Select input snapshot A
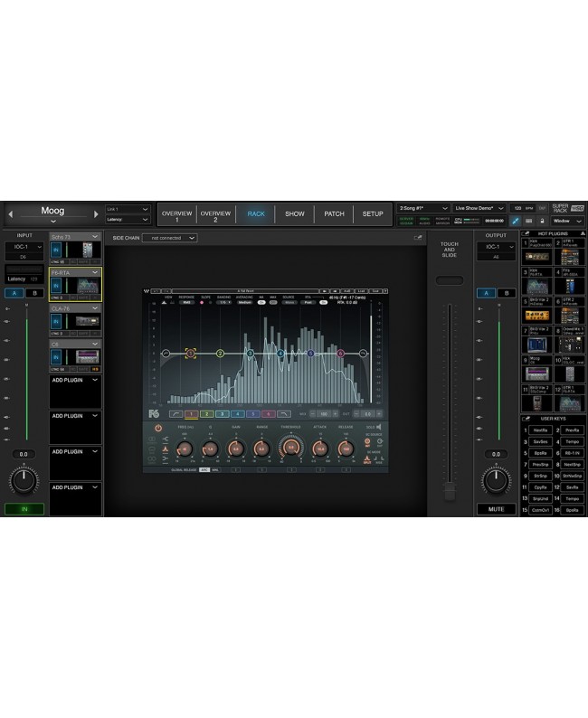Image resolution: width=588 pixels, height=718 pixels. point(14,293)
